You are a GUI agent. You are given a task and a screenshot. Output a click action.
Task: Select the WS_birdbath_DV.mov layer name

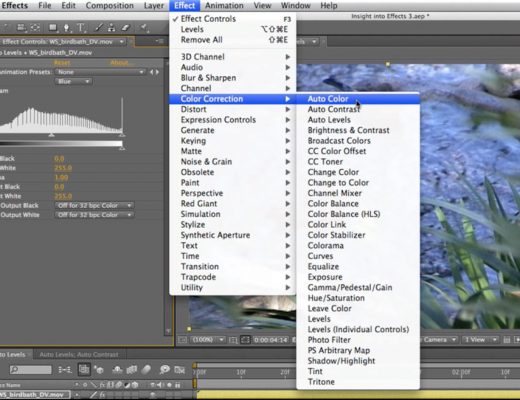click(x=33, y=395)
